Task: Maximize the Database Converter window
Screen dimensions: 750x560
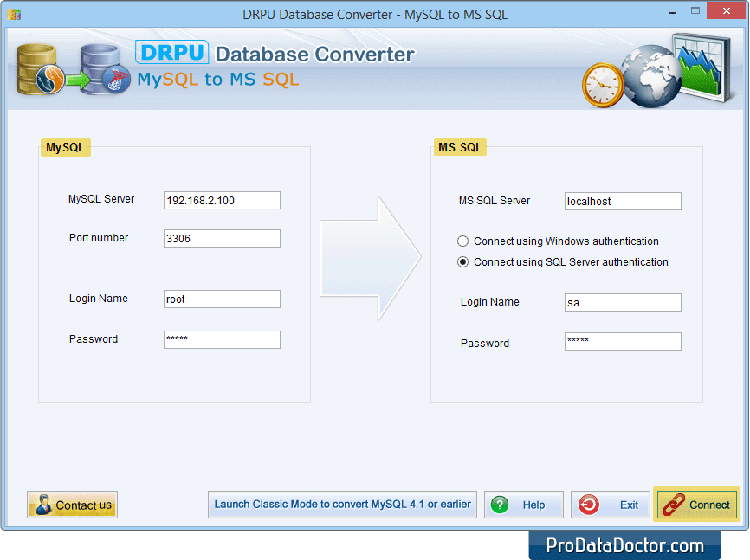Action: [x=695, y=11]
